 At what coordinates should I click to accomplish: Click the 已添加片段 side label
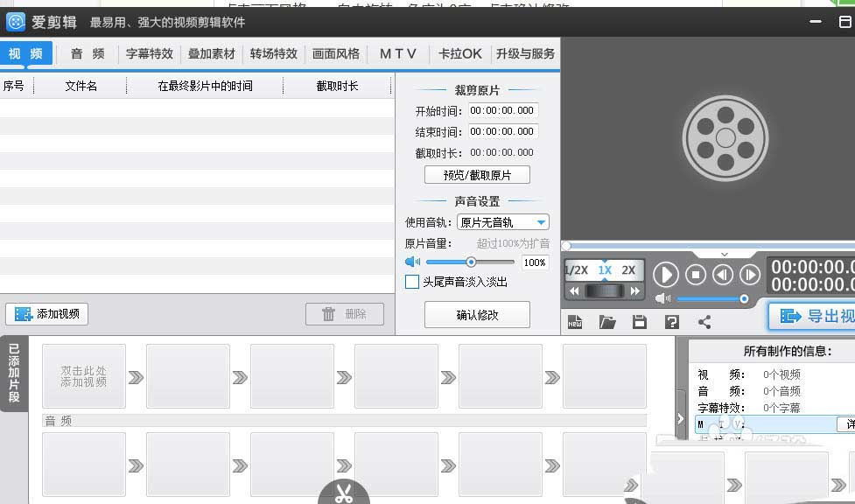point(14,373)
